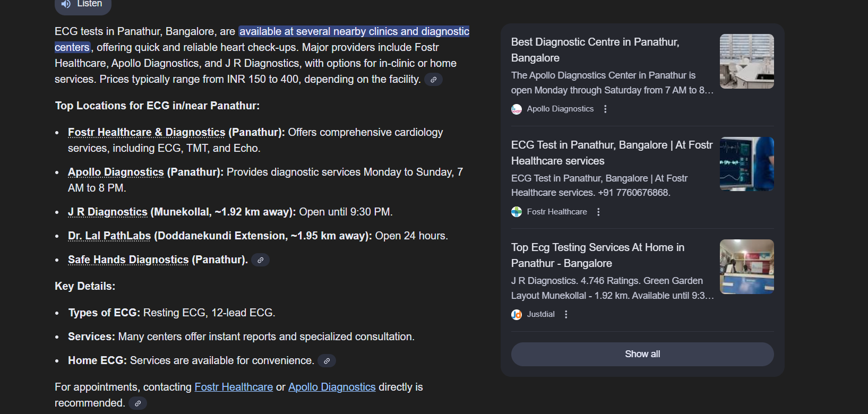868x414 pixels.
Task: Click the Justdial source name label
Action: point(540,314)
